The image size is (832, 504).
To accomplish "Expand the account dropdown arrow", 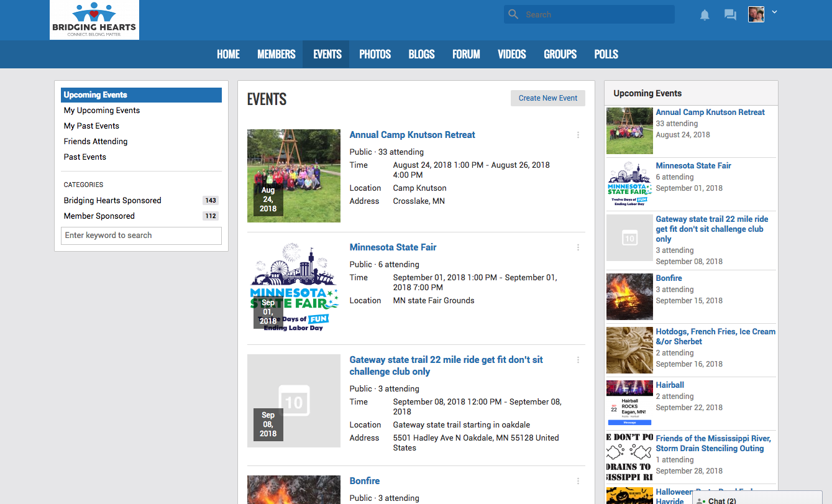I will click(x=774, y=12).
